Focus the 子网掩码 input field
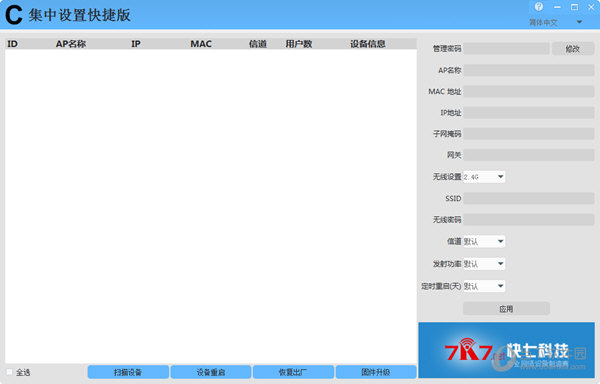Image resolution: width=600 pixels, height=384 pixels. click(529, 133)
